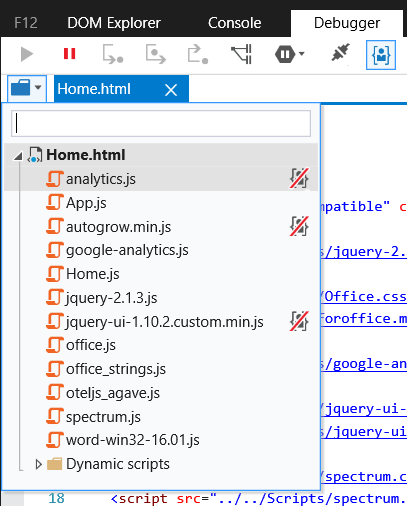Select the Home.html document tab
Viewport: 407px width, 506px height.
121,89
